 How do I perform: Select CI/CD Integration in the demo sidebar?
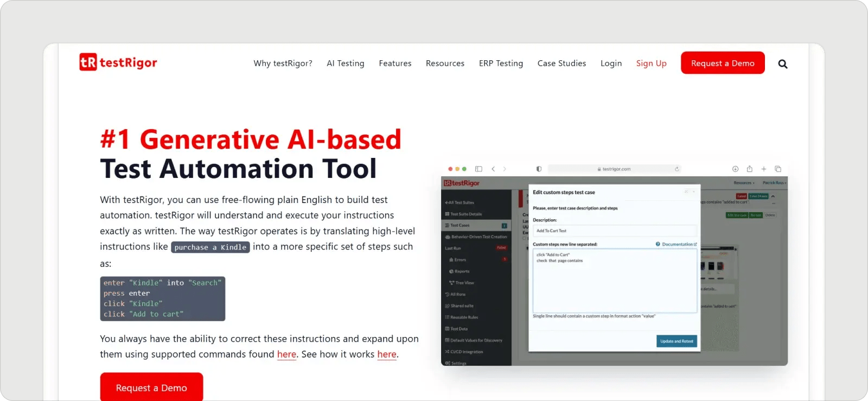pyautogui.click(x=464, y=352)
